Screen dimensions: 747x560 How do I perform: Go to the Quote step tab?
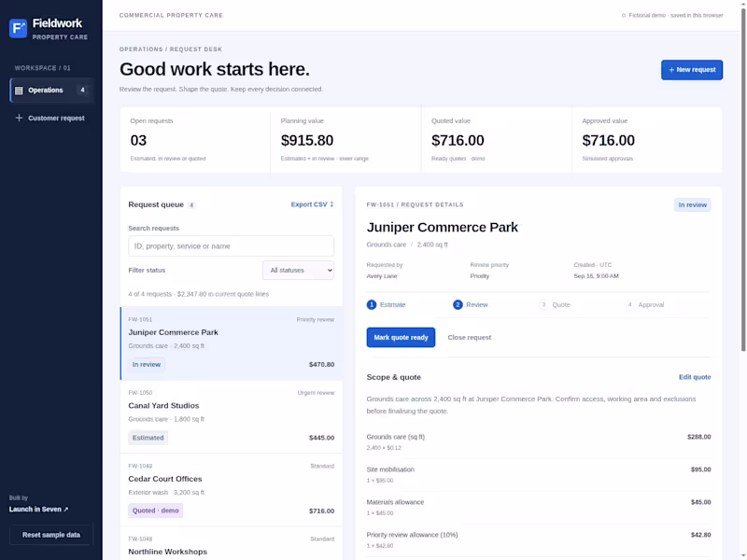point(555,305)
